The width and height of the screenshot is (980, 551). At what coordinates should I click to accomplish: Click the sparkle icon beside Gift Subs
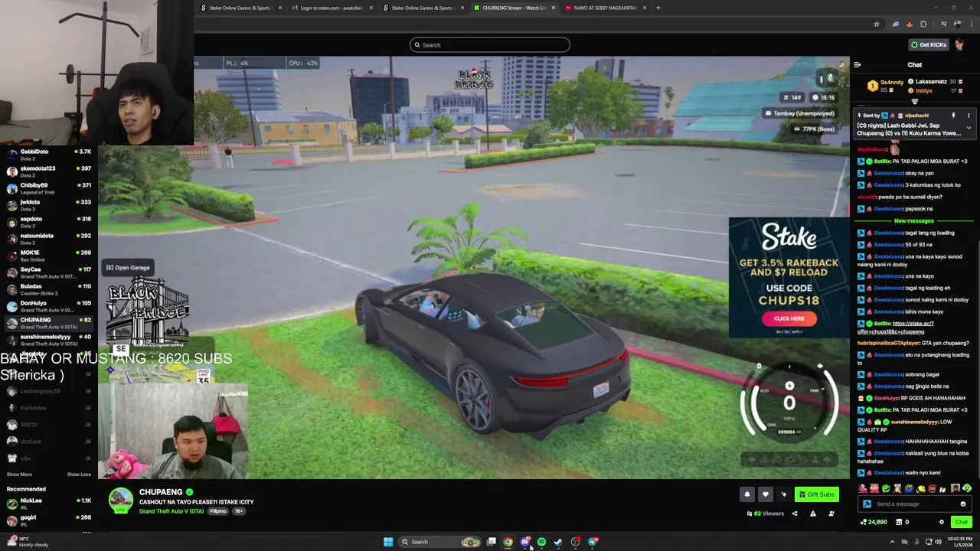pyautogui.click(x=783, y=494)
